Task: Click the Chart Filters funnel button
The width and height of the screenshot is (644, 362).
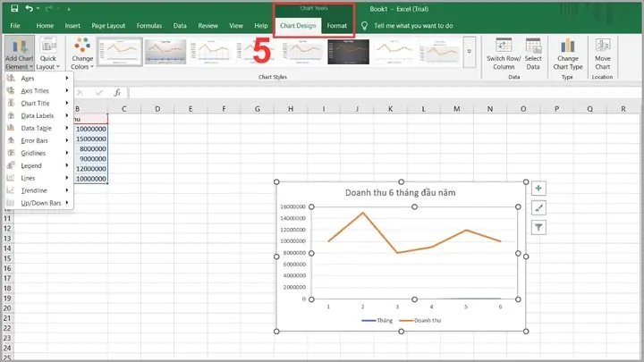Action: (x=538, y=227)
